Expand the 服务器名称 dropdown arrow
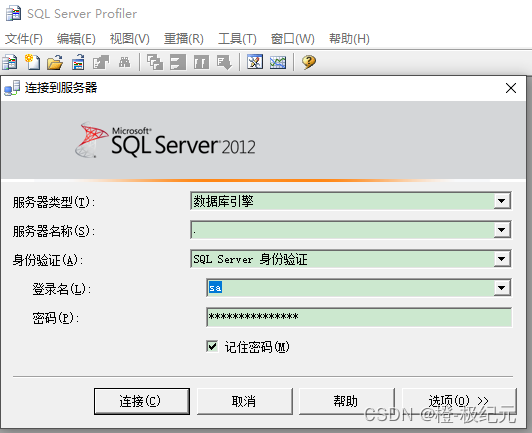 (x=502, y=230)
